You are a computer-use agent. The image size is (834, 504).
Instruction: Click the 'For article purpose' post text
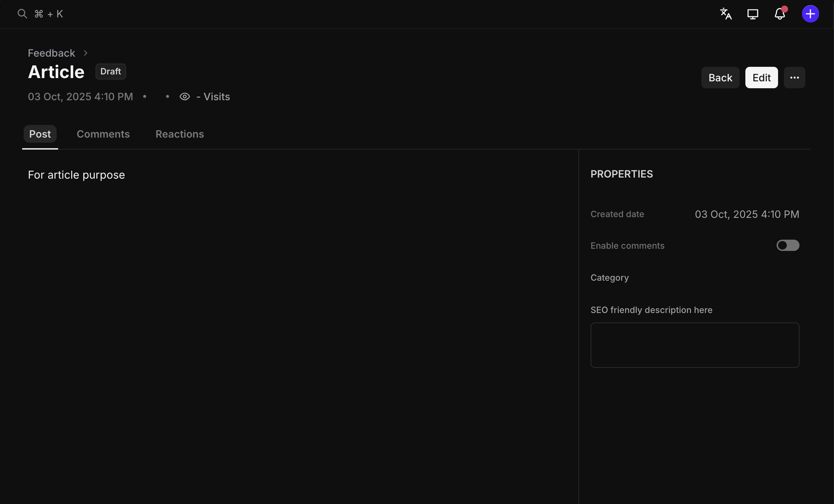click(76, 175)
